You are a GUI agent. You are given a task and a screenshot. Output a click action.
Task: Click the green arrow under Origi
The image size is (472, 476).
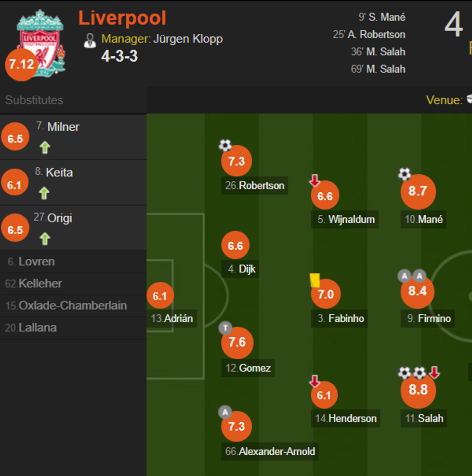45,238
